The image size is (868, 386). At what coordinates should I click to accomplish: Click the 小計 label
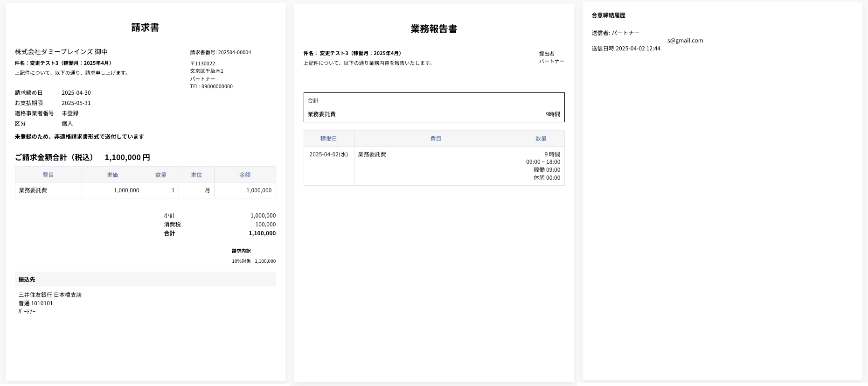pos(169,216)
